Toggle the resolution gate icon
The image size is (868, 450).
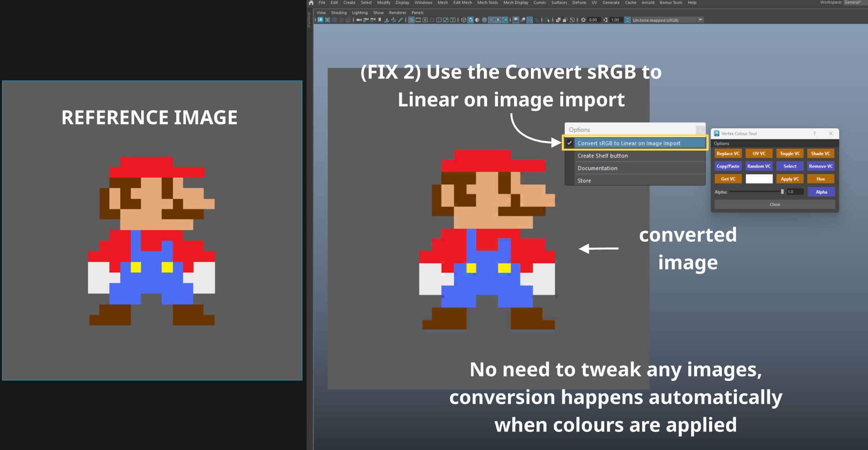(x=425, y=20)
